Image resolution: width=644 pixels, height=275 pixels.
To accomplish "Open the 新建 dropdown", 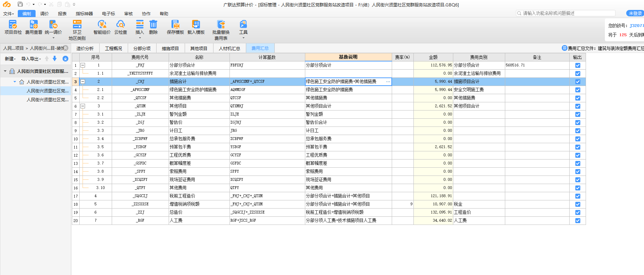I will (10, 59).
